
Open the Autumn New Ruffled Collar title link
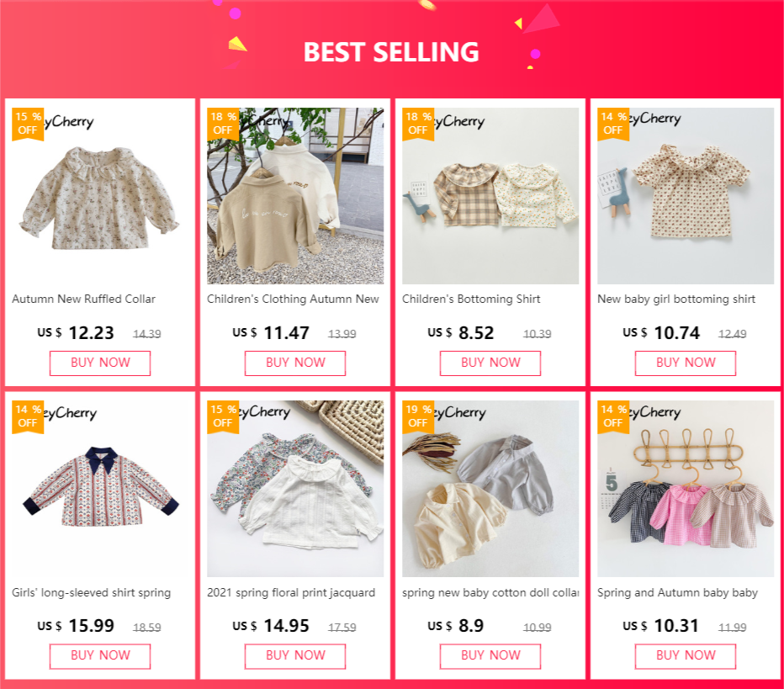click(x=83, y=299)
